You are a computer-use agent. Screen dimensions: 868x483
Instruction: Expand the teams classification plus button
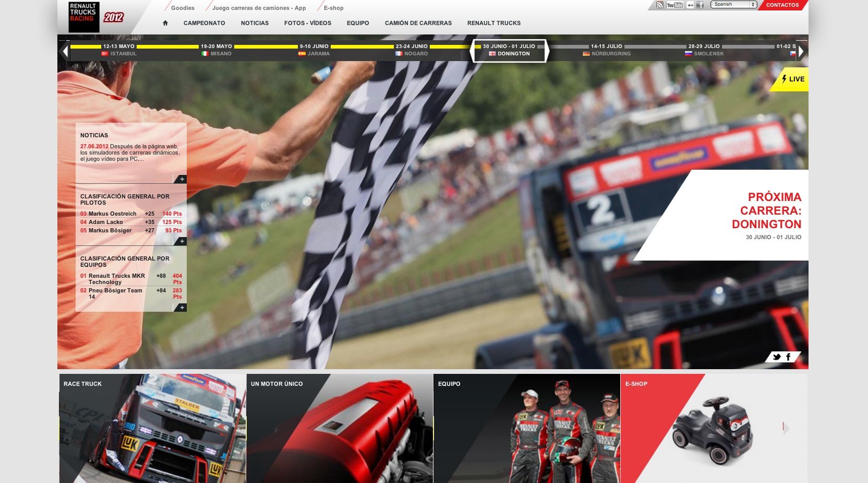(182, 308)
